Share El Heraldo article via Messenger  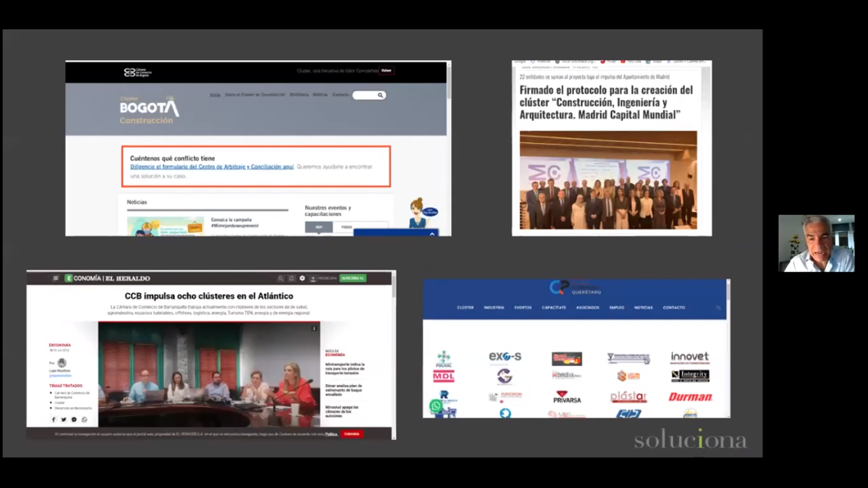(x=74, y=419)
